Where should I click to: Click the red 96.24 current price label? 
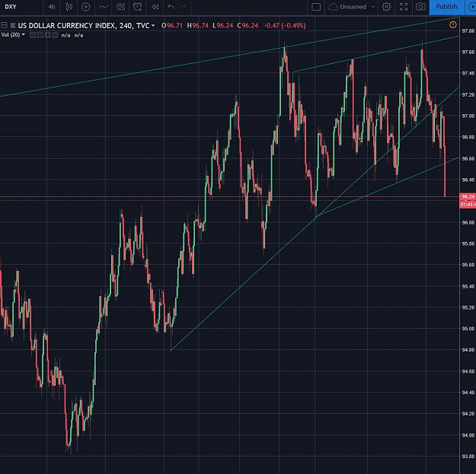(x=468, y=197)
